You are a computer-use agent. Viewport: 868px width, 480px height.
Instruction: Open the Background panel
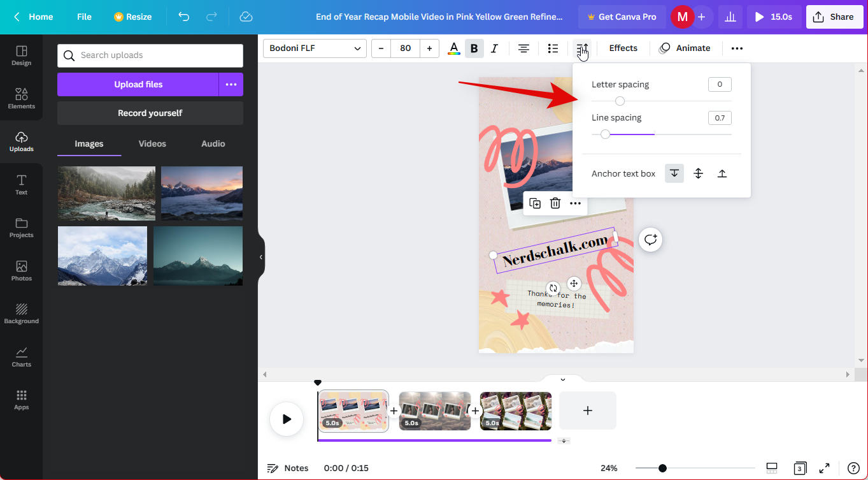coord(21,314)
